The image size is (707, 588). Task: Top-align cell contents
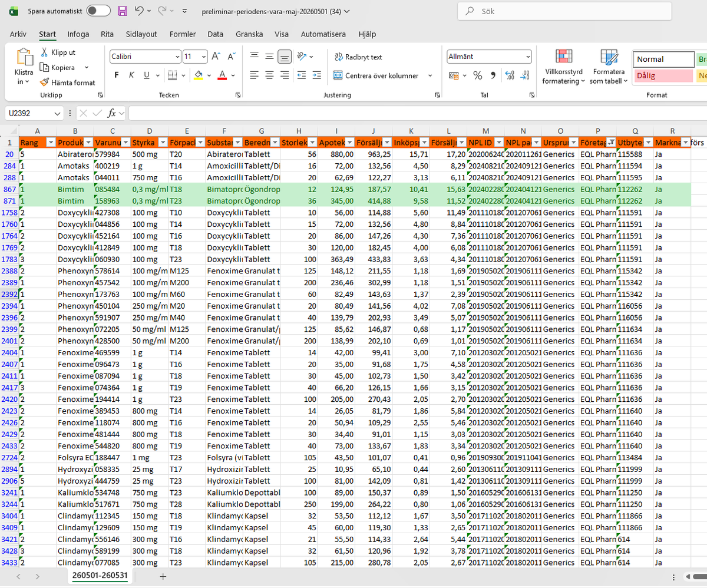coord(255,57)
